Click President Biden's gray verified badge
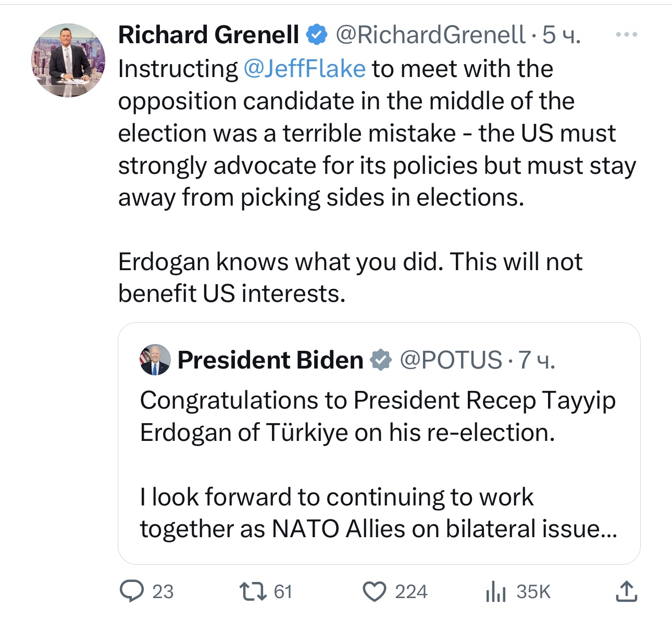Viewport: 672px width, 621px height. [381, 360]
